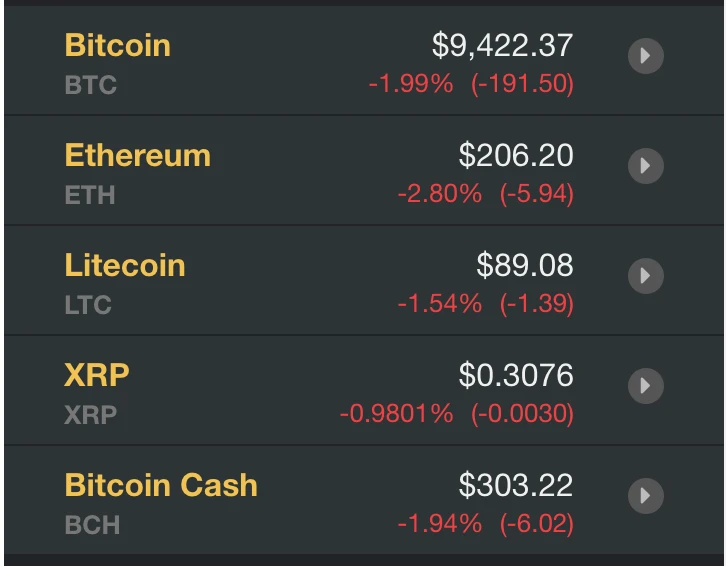The height and width of the screenshot is (566, 726).
Task: Open Ethereum details arrow button
Action: tap(646, 166)
